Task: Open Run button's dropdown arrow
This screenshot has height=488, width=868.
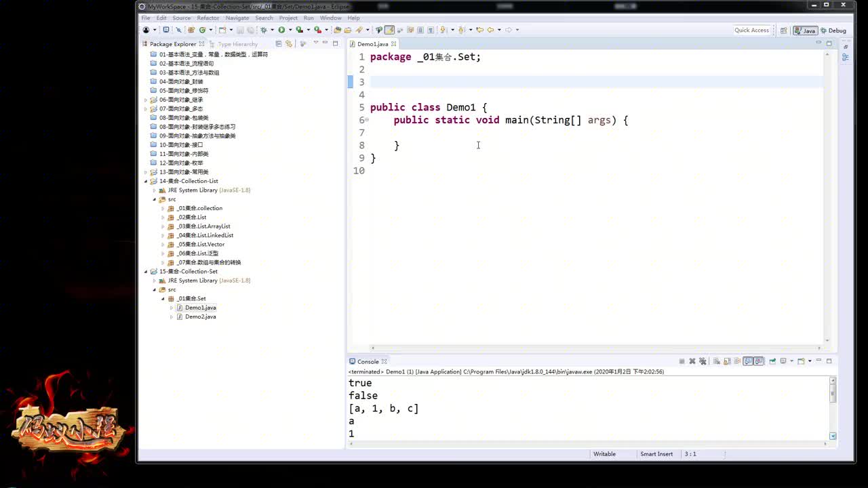Action: [x=290, y=30]
